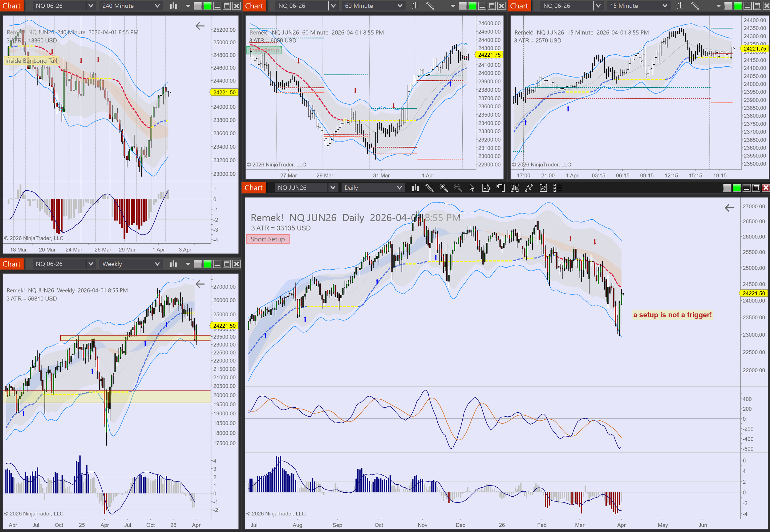Open the Data Box icon on Daily chart
770x532 pixels.
[x=486, y=188]
